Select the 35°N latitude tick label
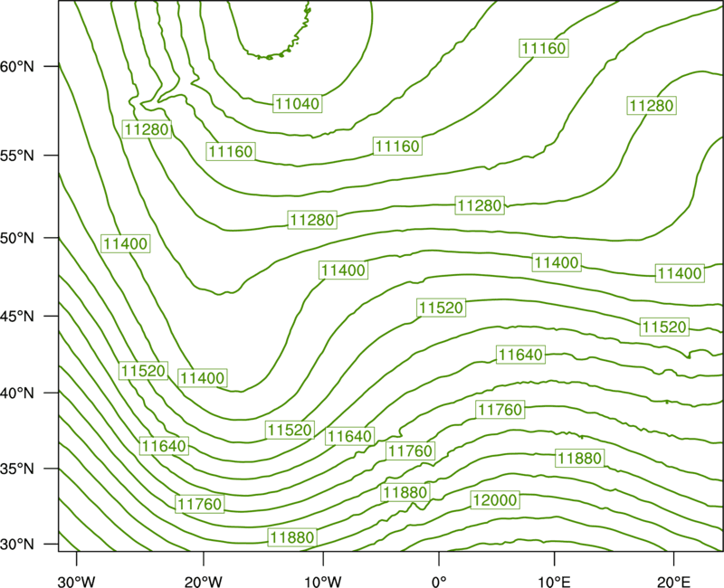 click(x=17, y=469)
